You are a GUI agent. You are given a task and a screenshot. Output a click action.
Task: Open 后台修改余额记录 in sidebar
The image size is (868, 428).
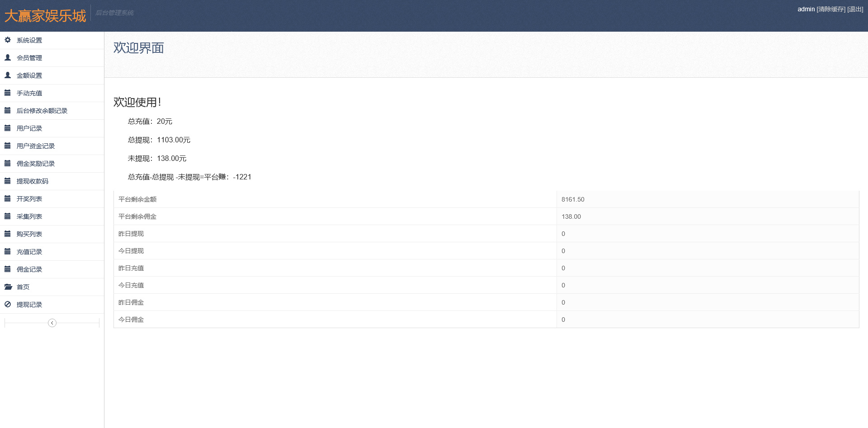pos(52,111)
